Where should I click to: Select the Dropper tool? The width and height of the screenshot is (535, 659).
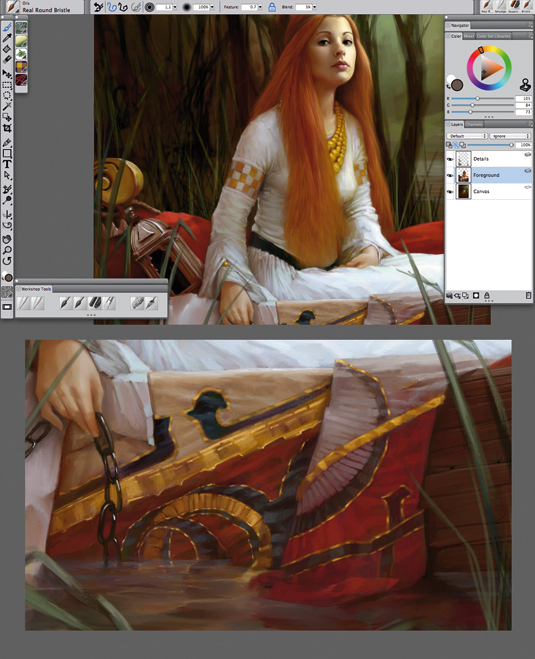[x=7, y=38]
